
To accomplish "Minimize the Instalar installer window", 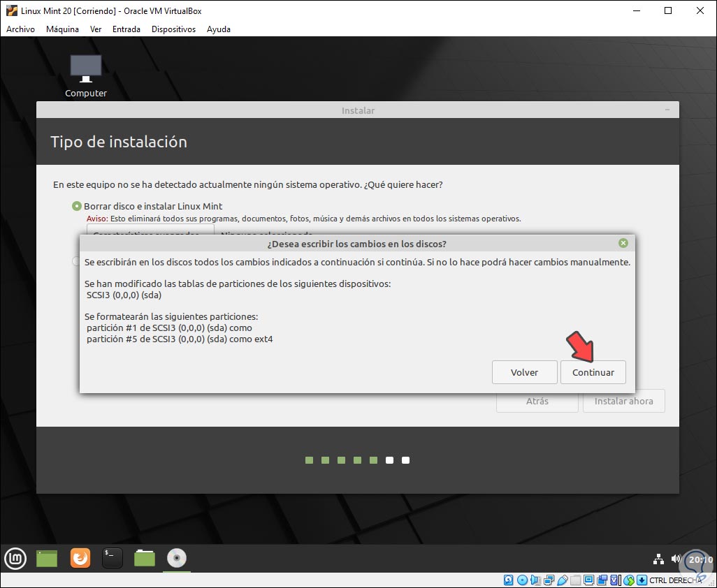I will 667,110.
